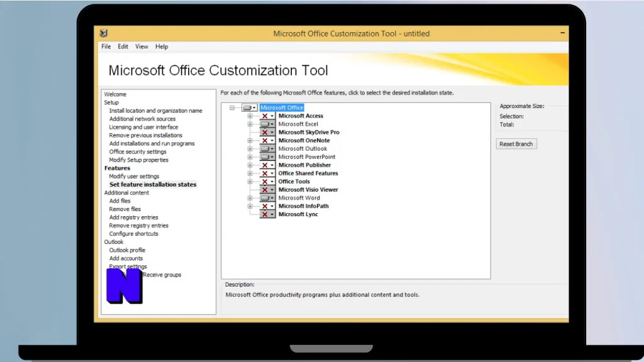Select Microsoft SkyDrive Pro in feature tree

[309, 132]
